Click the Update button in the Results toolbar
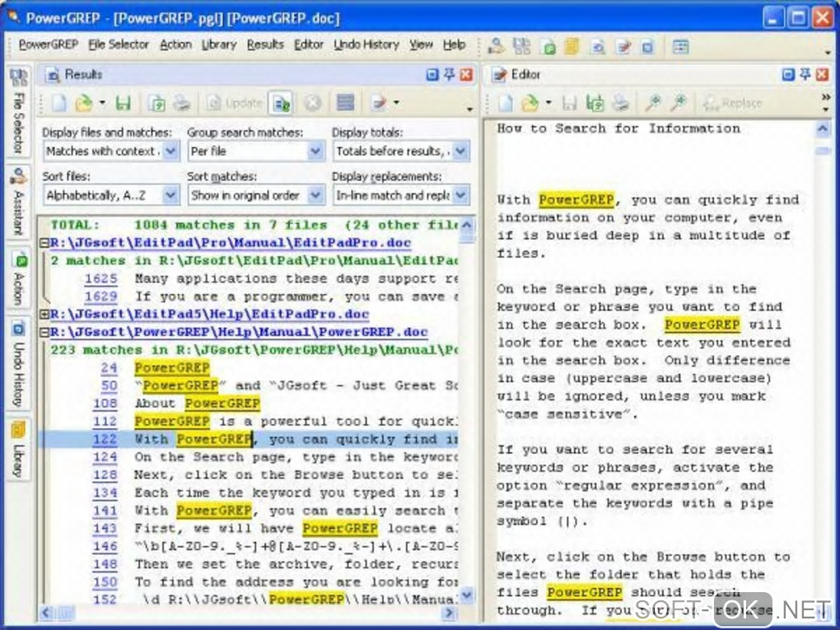This screenshot has width=840, height=630. tap(235, 103)
